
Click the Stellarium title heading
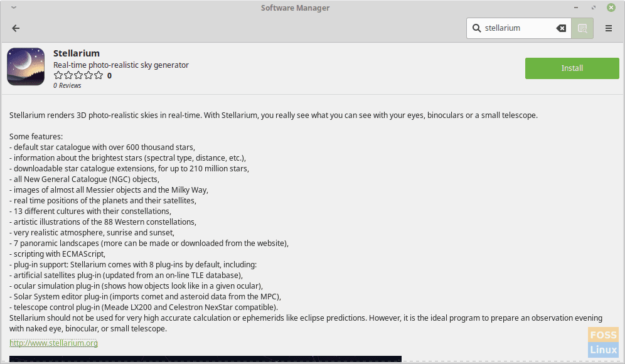click(77, 53)
